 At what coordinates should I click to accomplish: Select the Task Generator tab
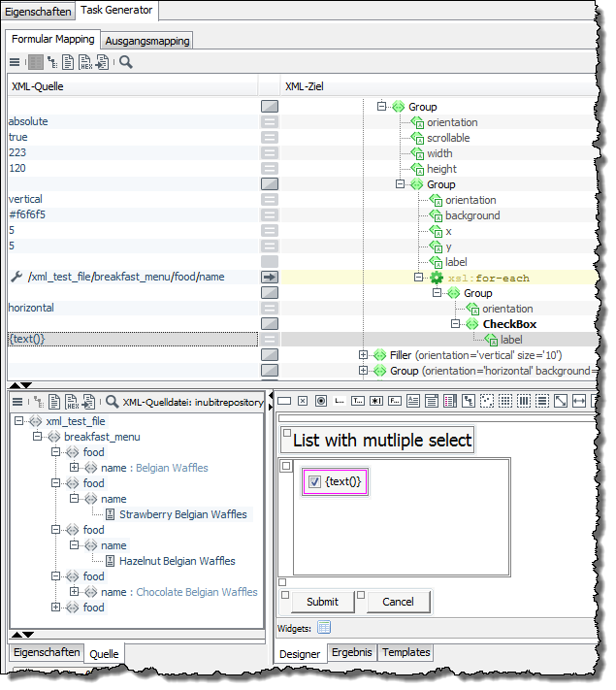(116, 10)
